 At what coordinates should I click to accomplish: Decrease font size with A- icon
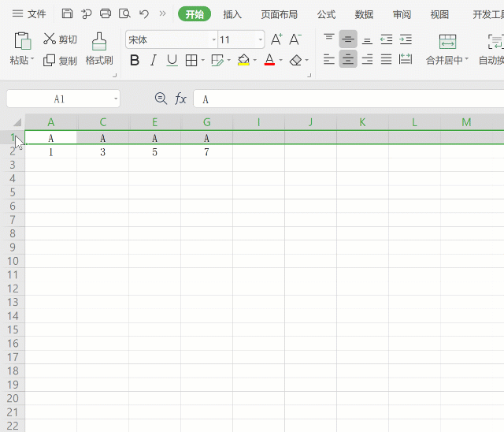coord(295,39)
